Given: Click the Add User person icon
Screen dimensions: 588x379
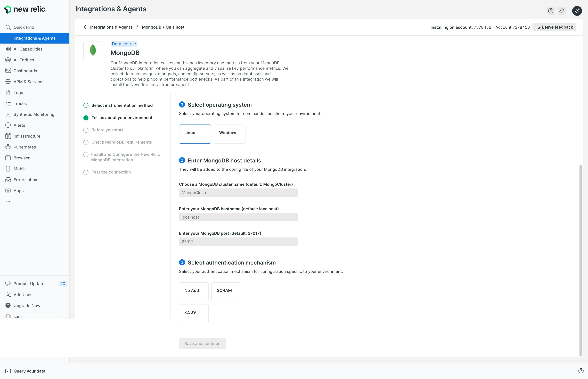Looking at the screenshot, I should [8, 295].
